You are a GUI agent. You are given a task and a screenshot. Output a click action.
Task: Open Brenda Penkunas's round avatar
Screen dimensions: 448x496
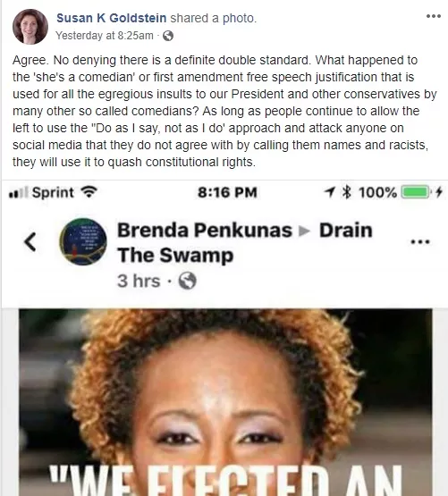[83, 241]
